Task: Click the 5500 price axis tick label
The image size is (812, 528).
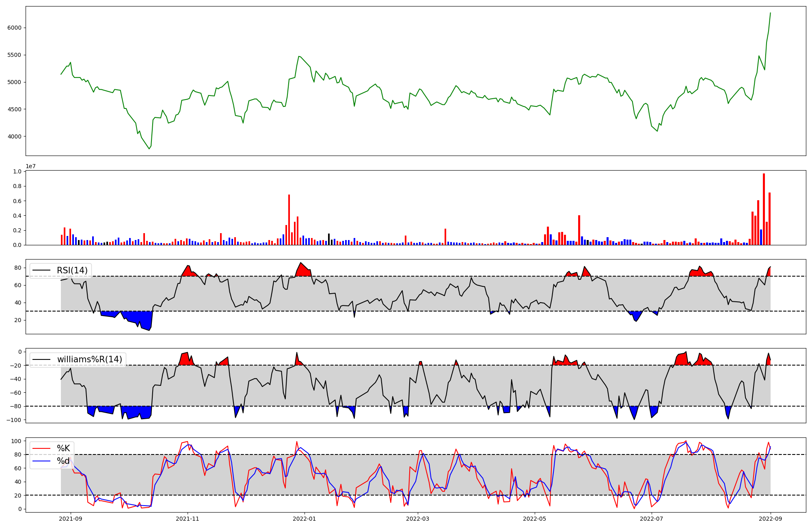Action: coord(14,55)
